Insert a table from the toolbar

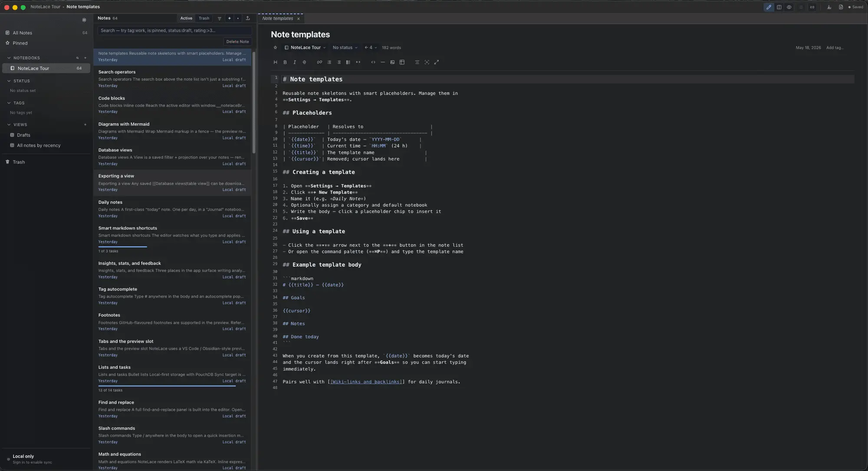tap(402, 62)
